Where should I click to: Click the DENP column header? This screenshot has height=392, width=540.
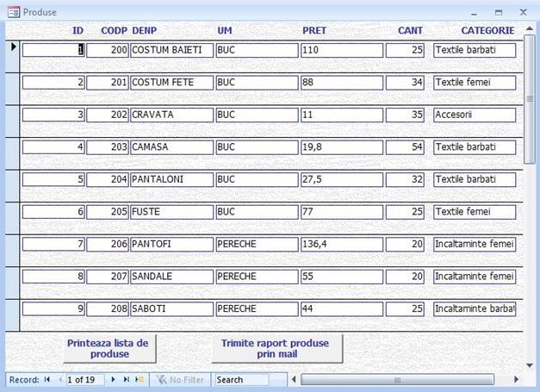pos(145,31)
